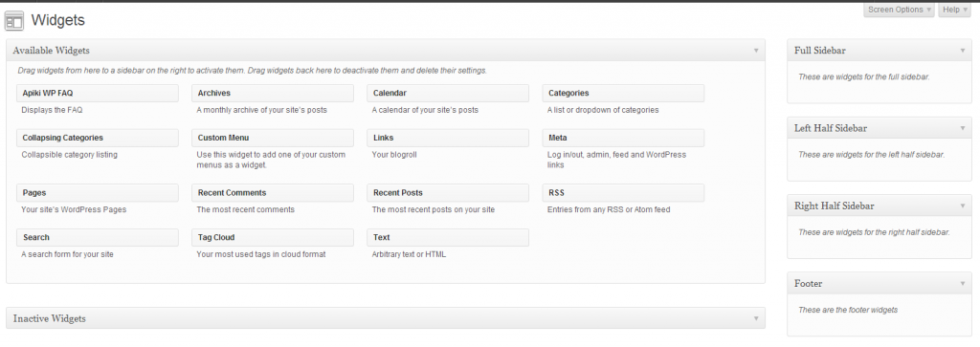The height and width of the screenshot is (347, 980).
Task: Click 'Entries from any RSS or Atom feed'
Action: (609, 209)
